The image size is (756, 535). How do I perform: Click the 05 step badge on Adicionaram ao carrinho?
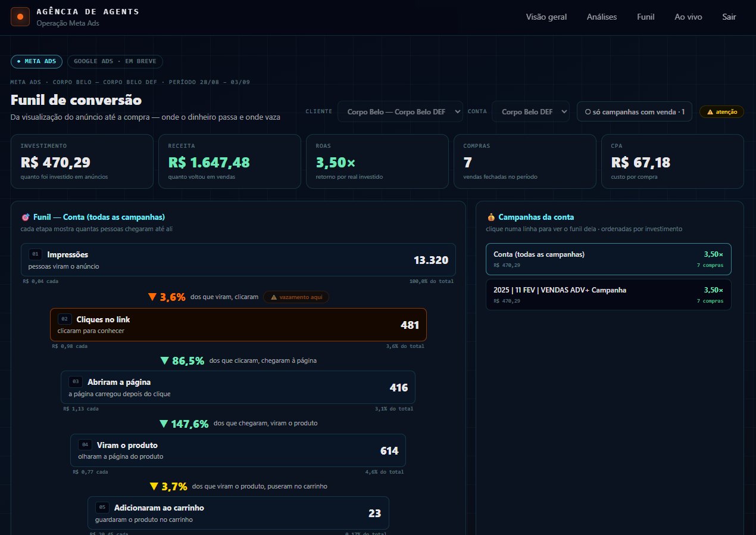[x=102, y=508]
